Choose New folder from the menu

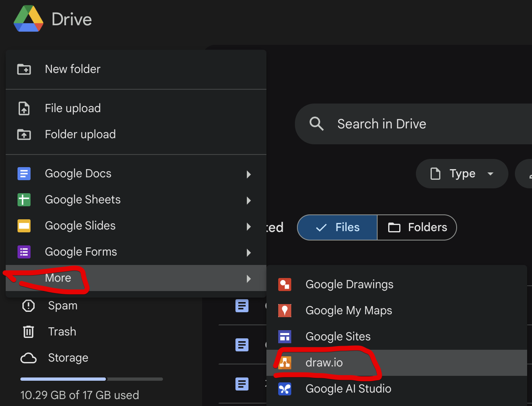click(x=136, y=69)
